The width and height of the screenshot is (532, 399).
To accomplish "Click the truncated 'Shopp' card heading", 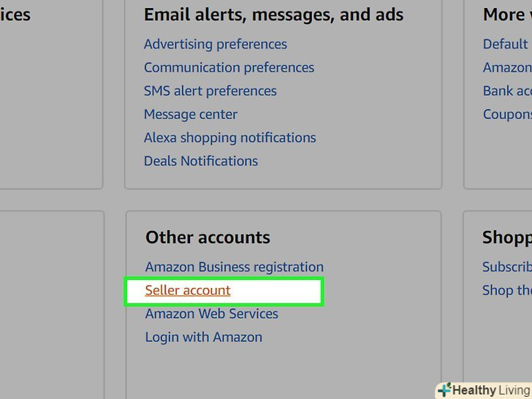I will click(x=507, y=237).
